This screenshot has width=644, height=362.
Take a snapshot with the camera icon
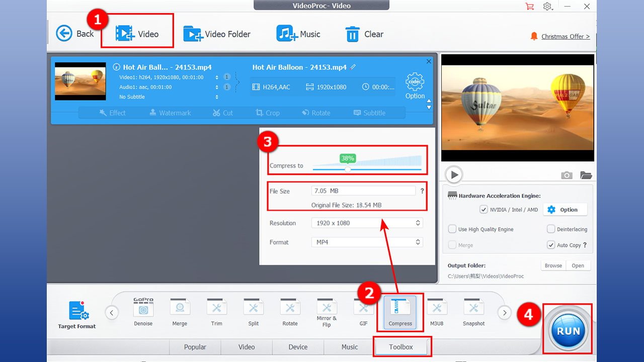click(x=567, y=175)
